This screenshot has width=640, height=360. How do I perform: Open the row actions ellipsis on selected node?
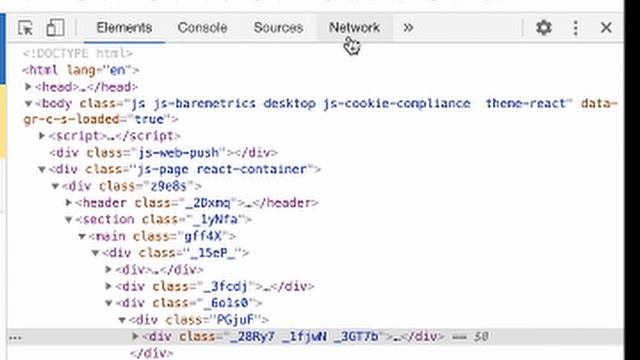click(15, 338)
